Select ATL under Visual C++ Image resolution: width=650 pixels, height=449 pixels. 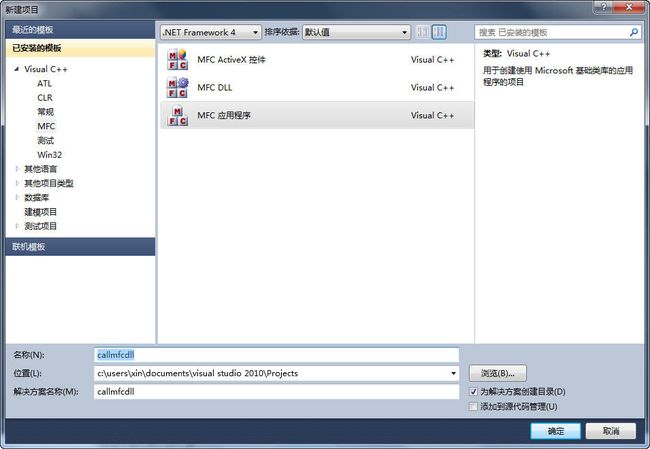45,83
